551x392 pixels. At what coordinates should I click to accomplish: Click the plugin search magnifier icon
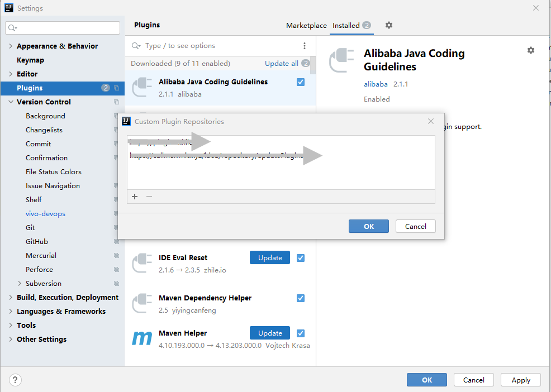(x=136, y=46)
